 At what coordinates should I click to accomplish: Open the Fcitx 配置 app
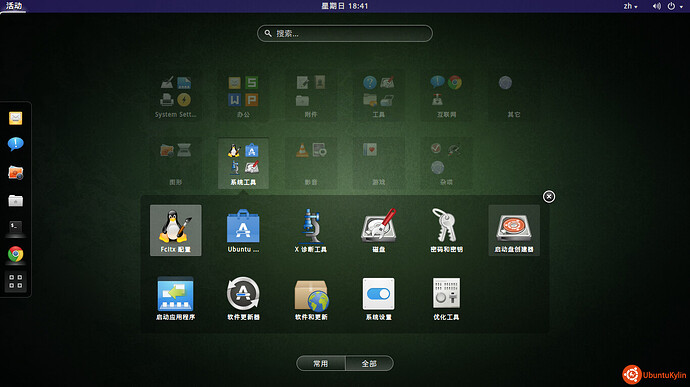tap(176, 230)
